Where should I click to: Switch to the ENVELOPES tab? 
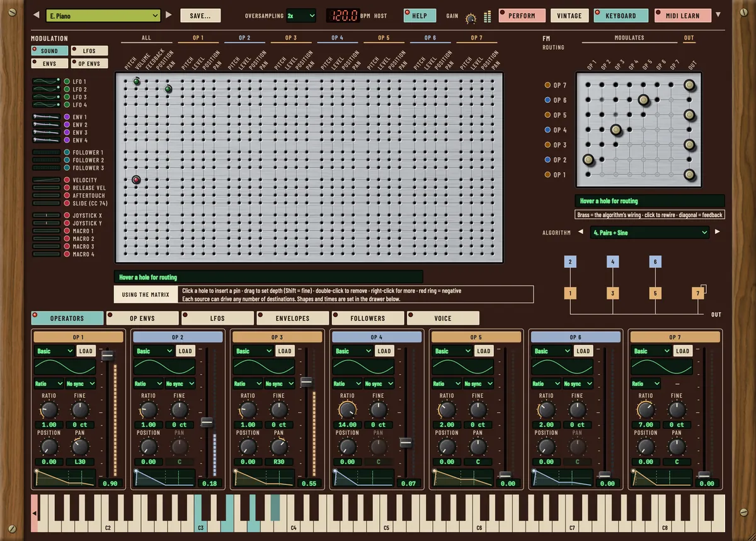pos(292,318)
